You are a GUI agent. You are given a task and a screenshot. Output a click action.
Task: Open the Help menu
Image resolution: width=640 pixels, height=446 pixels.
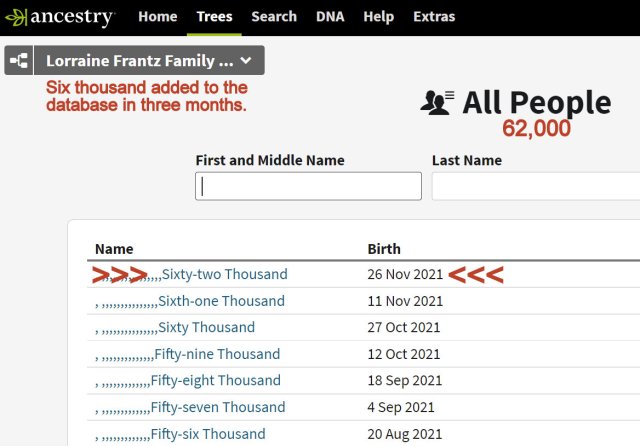point(378,17)
